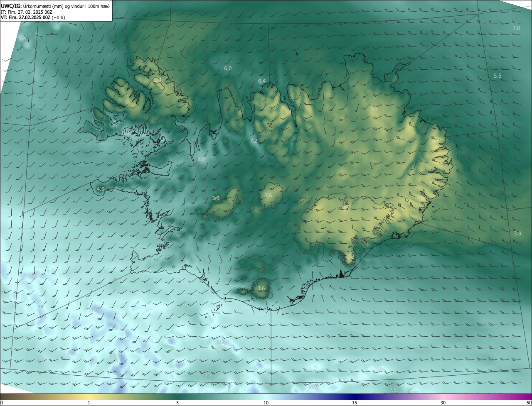Image resolution: width=532 pixels, height=406 pixels.
Task: Click the 2.6 value label on the glacier
Action: [268, 196]
